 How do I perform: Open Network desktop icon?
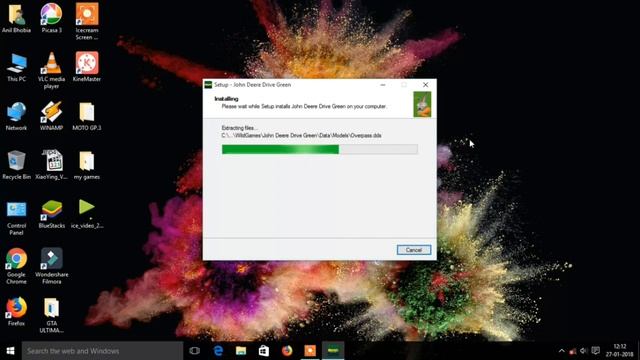pos(16,117)
